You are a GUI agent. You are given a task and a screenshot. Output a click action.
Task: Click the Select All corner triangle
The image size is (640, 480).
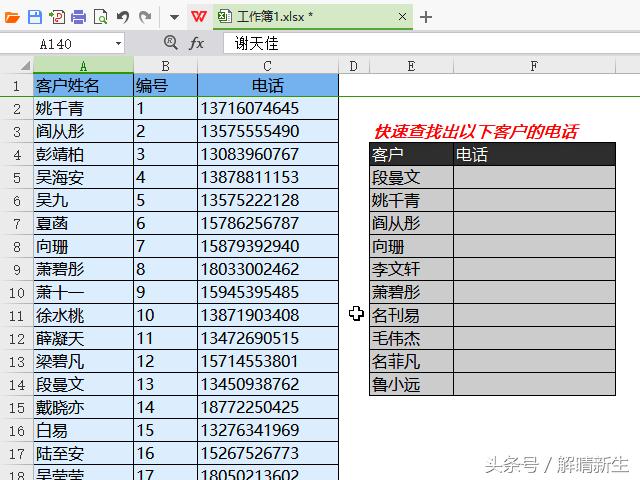24,65
